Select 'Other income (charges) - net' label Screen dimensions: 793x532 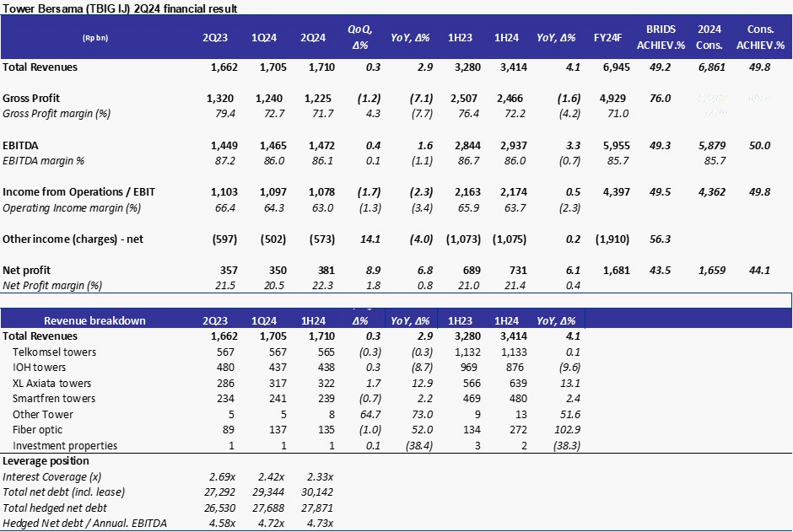[x=73, y=239]
